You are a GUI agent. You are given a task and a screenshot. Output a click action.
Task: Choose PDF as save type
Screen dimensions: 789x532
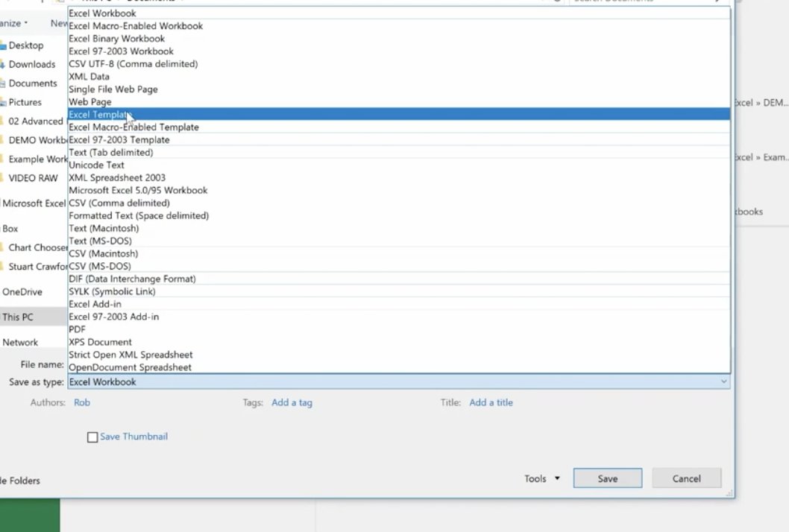click(x=399, y=329)
